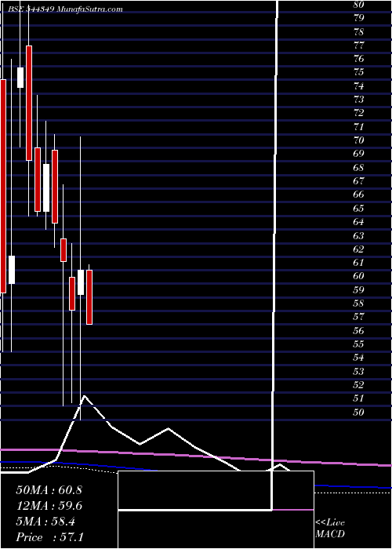Viewport: 392px width, 549px height.
Task: Click the 65 price axis label
Action: [x=359, y=209]
